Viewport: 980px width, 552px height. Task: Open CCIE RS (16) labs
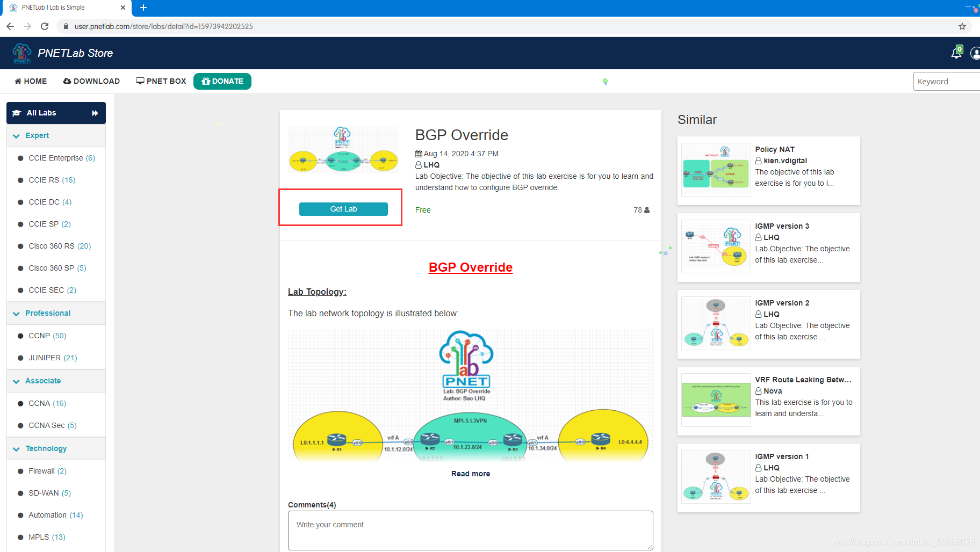tap(52, 180)
